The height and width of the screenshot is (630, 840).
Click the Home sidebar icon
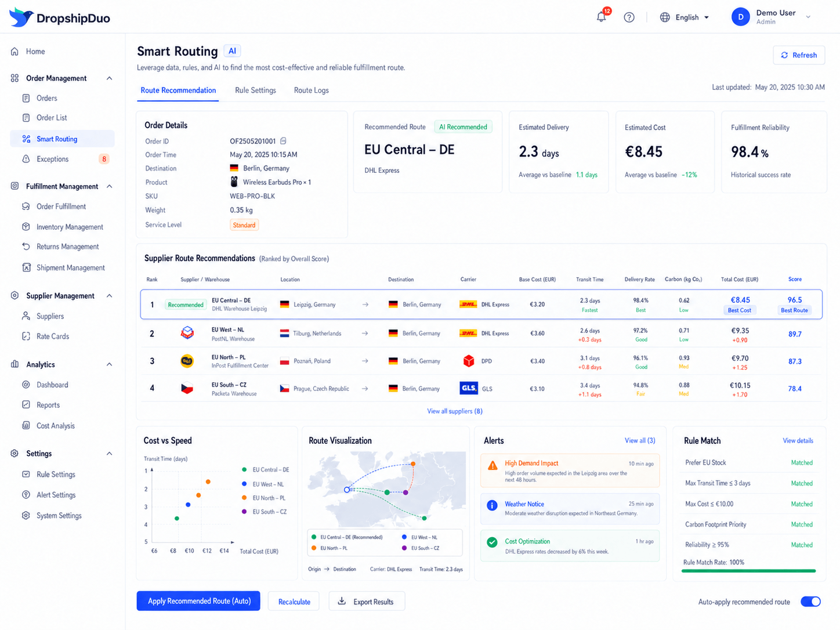pos(15,52)
